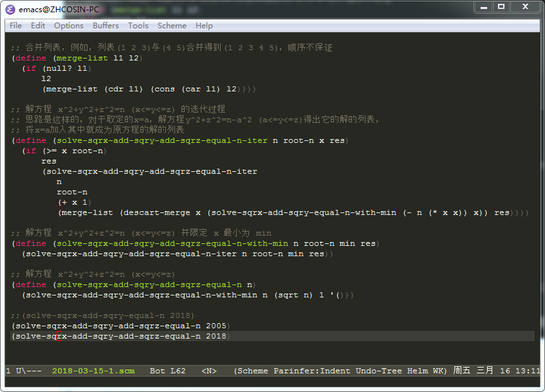The width and height of the screenshot is (545, 392).
Task: Click '(>= x root-n)' condition
Action: [x=75, y=151]
